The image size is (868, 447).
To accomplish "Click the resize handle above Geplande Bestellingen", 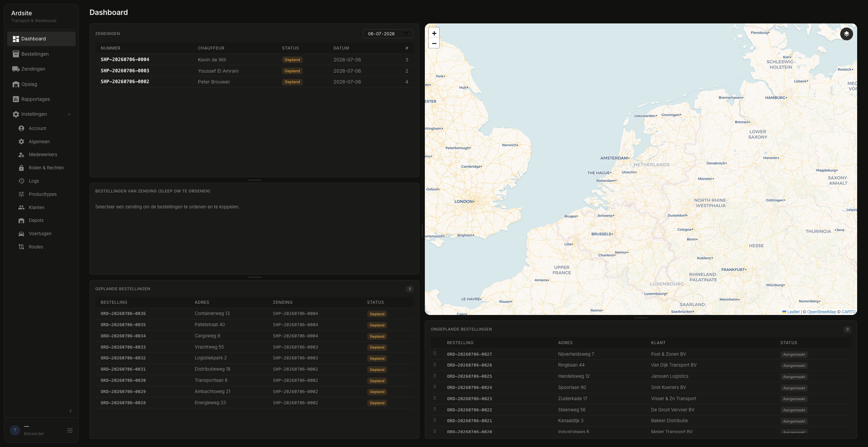I will [254, 277].
